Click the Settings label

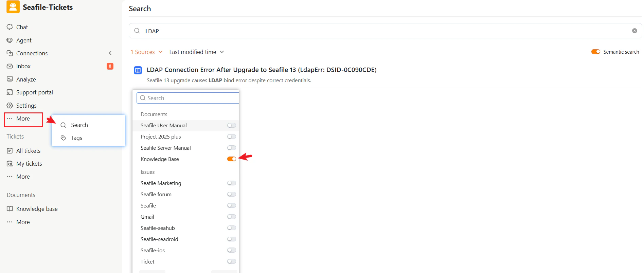tap(26, 106)
